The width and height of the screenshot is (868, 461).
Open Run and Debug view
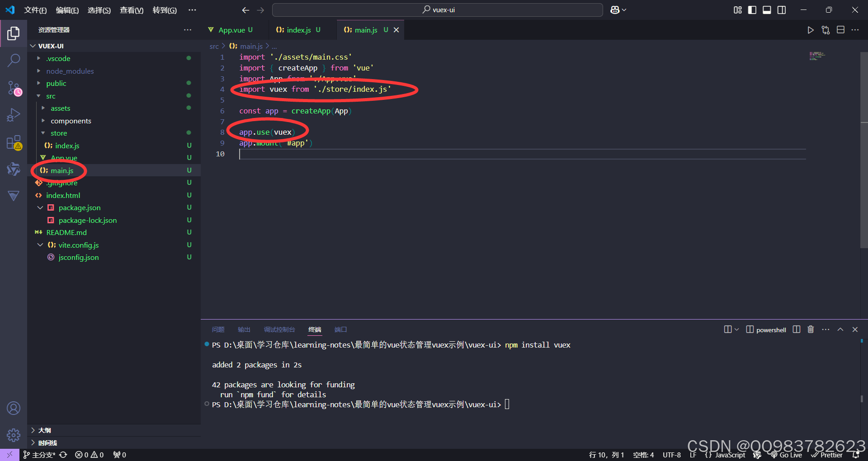[14, 115]
